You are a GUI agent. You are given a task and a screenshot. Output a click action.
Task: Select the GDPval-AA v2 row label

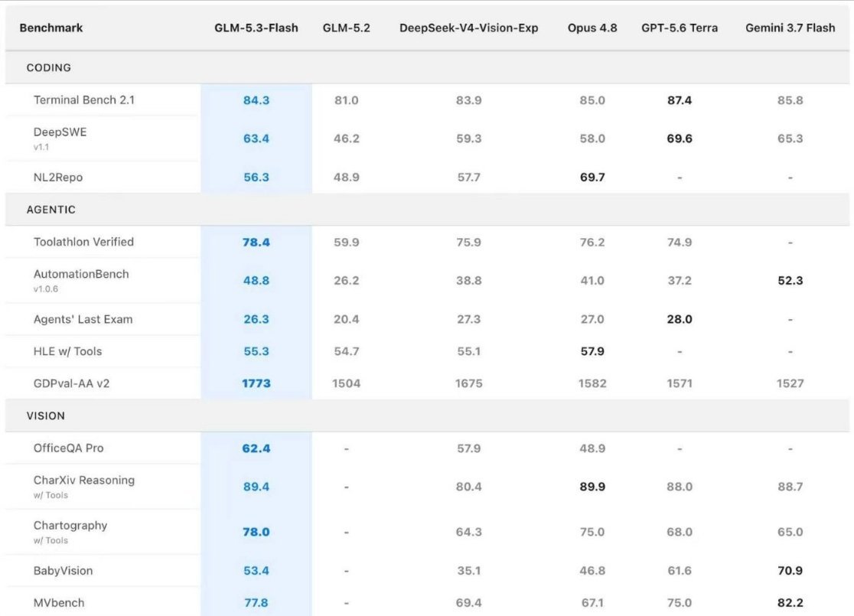[71, 383]
